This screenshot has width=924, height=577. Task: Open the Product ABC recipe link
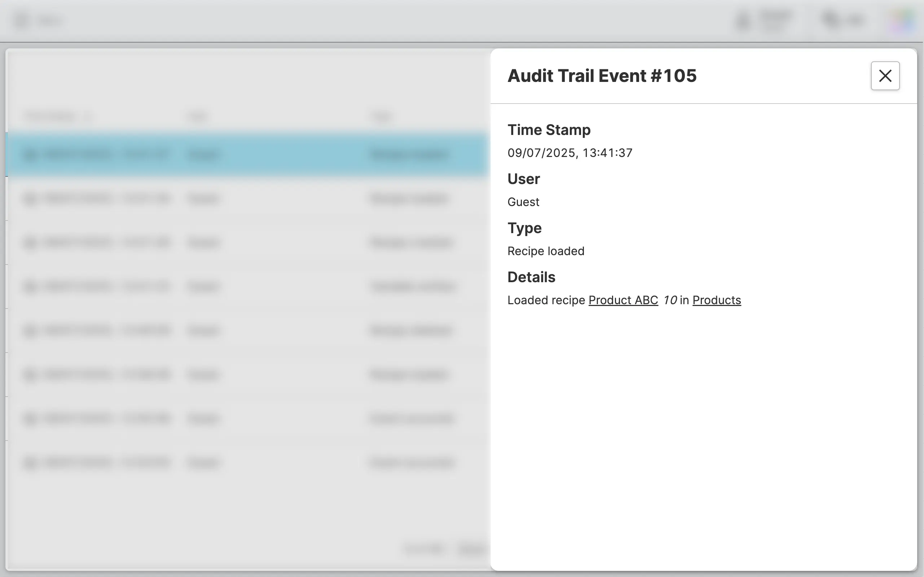[623, 300]
